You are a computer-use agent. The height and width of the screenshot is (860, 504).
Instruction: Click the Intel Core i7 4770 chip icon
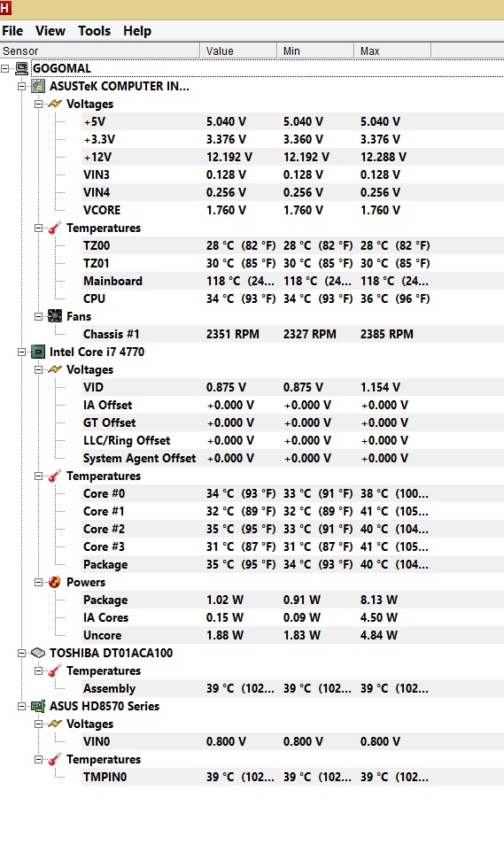[x=38, y=353]
